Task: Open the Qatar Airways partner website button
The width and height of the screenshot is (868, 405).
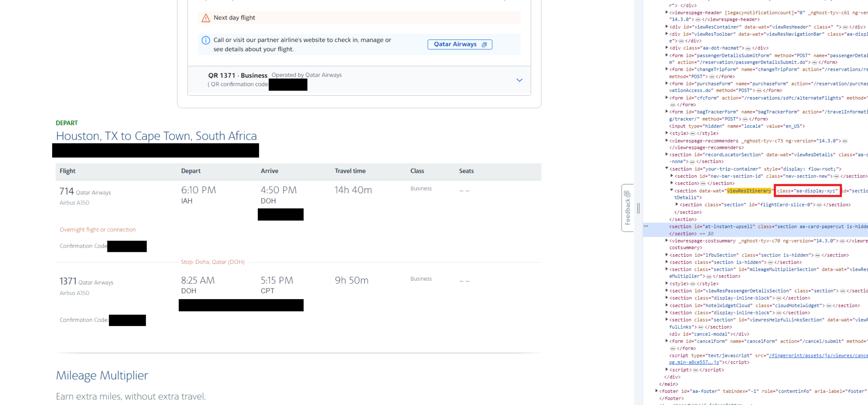Action: pos(459,45)
